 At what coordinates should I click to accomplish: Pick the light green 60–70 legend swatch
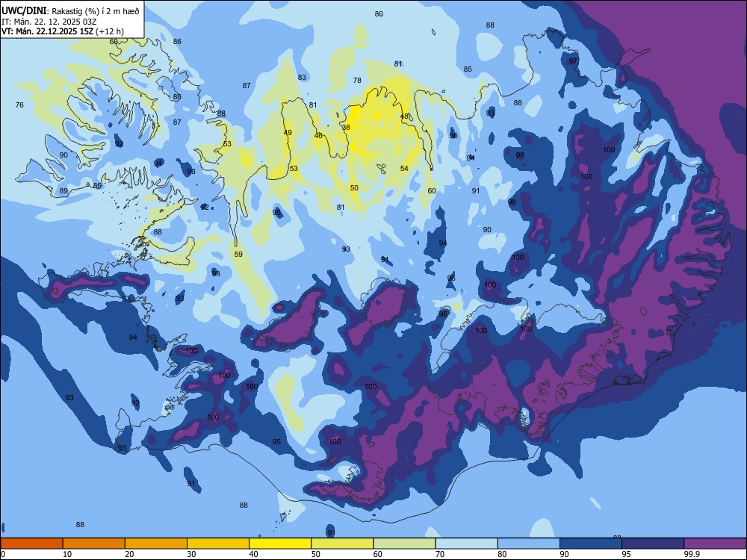pos(404,544)
